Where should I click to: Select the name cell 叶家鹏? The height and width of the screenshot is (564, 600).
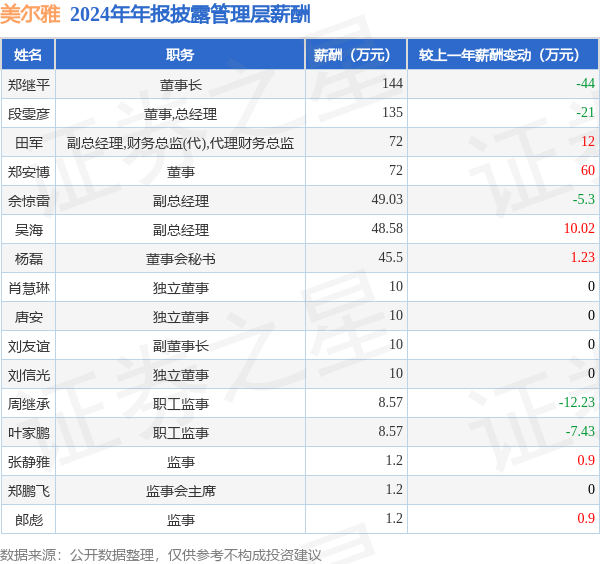29,434
